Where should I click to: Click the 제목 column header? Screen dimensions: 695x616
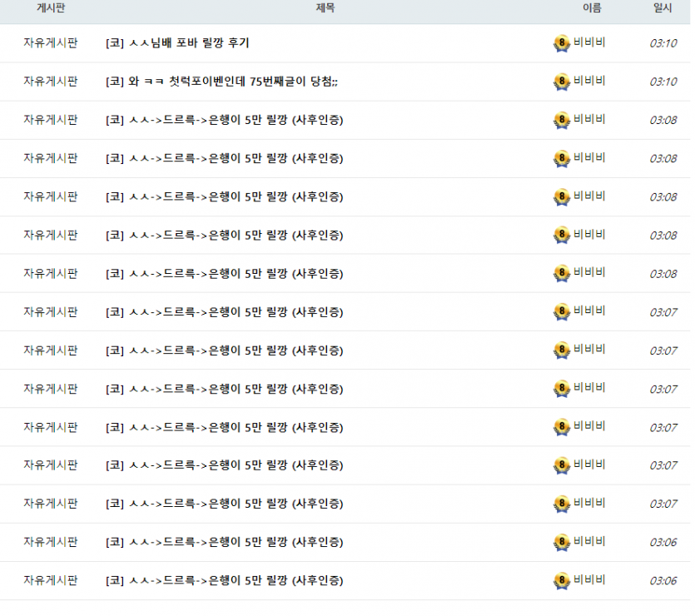click(325, 8)
